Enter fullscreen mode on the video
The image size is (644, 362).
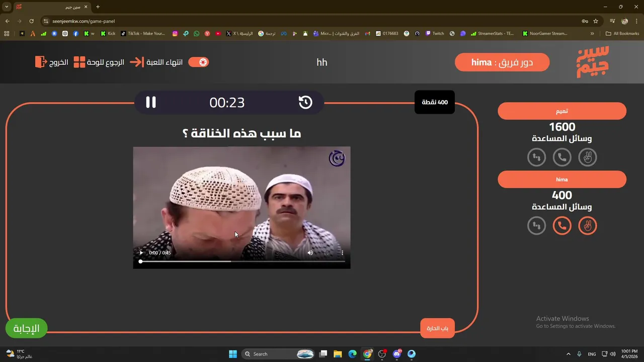(327, 253)
